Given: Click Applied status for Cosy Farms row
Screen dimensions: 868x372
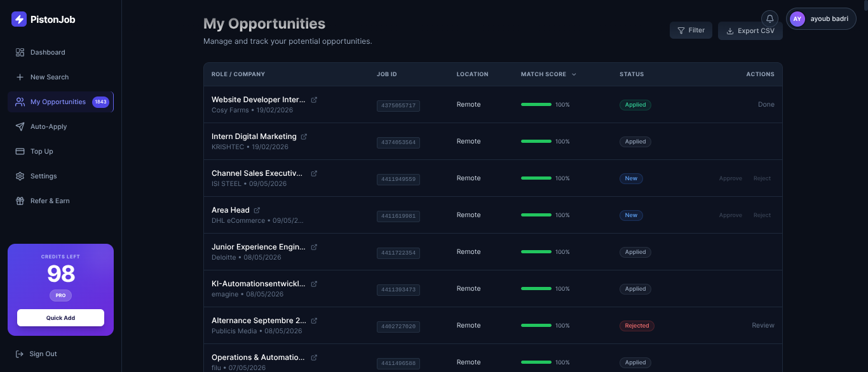Looking at the screenshot, I should pyautogui.click(x=635, y=105).
